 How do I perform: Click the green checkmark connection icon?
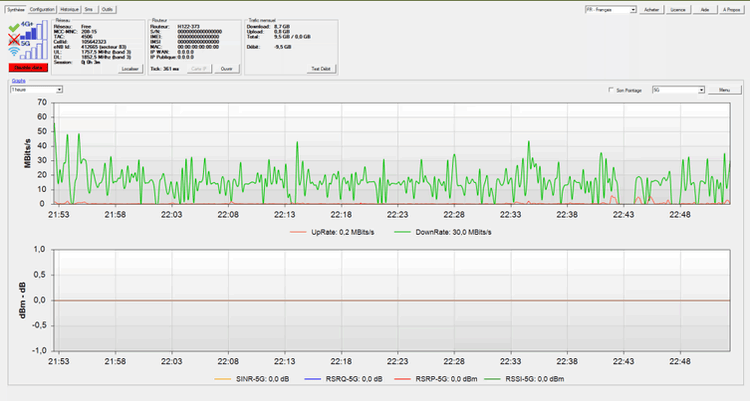pyautogui.click(x=14, y=27)
